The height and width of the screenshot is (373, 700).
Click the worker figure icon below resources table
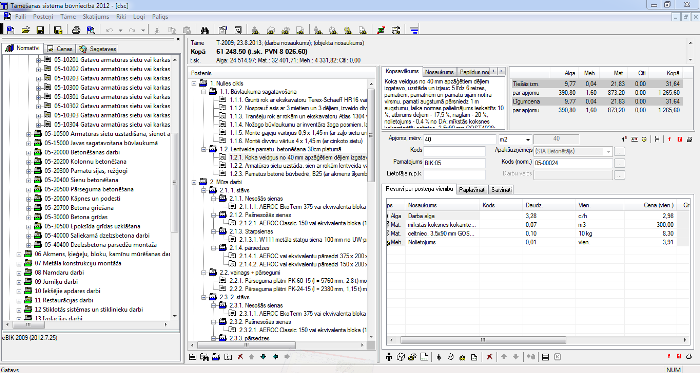point(389,356)
